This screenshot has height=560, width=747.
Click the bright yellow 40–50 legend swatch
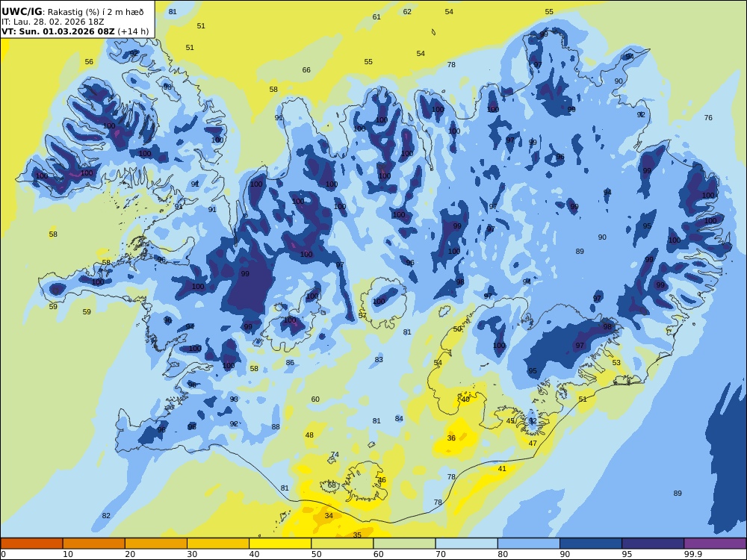[x=280, y=544]
